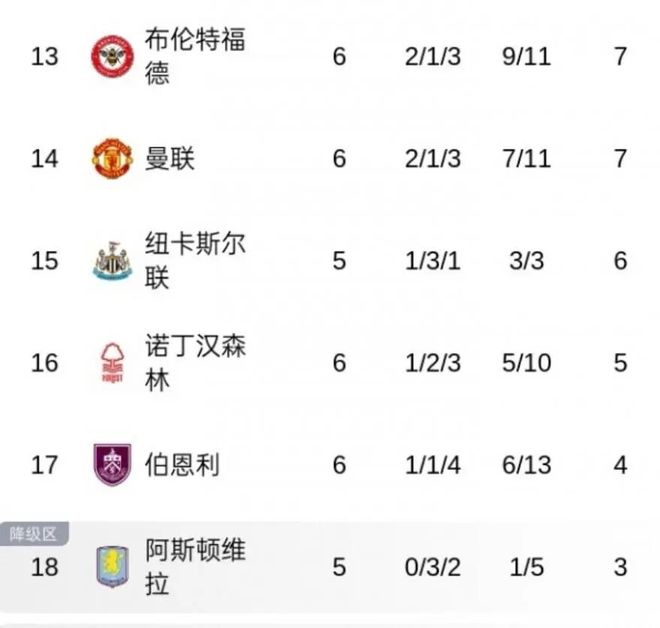Click the Nottingham Forest club crest
Image resolution: width=660 pixels, height=628 pixels.
(x=112, y=363)
